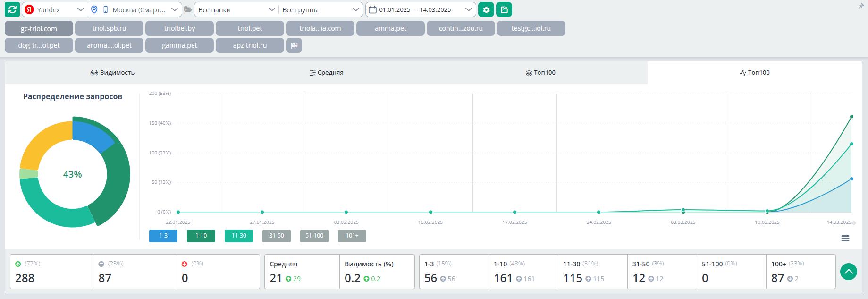Click the 1-3 count value 56

click(x=430, y=278)
